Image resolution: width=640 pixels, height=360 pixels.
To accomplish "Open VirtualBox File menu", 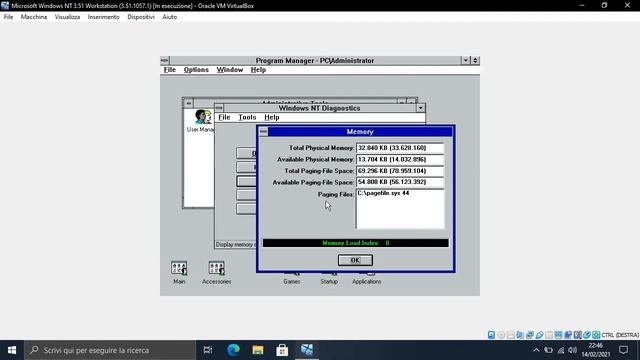I will point(8,17).
